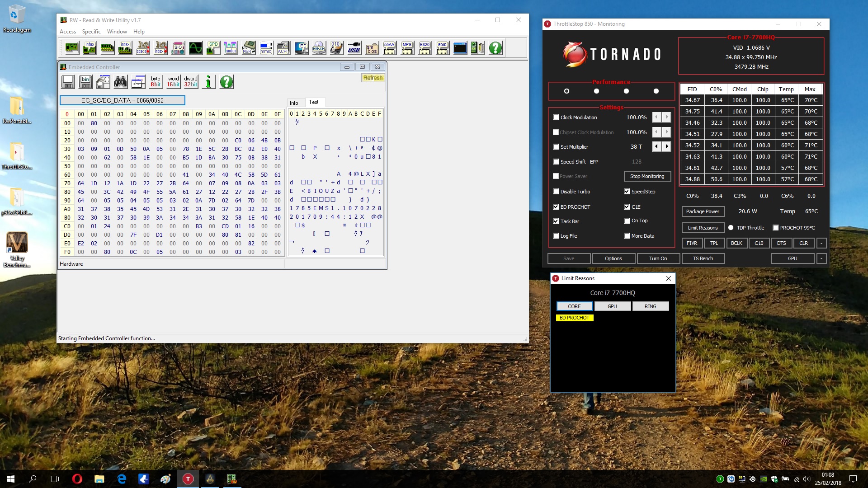Open the Help menu in RW

[139, 32]
